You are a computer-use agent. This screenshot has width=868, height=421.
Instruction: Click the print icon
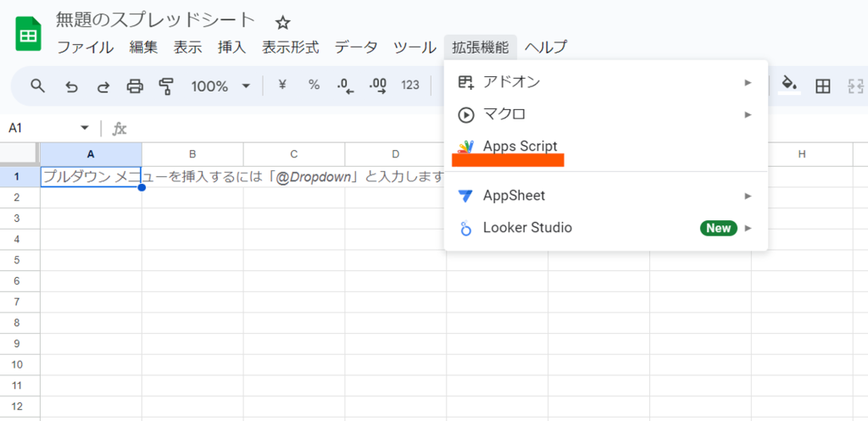[134, 86]
